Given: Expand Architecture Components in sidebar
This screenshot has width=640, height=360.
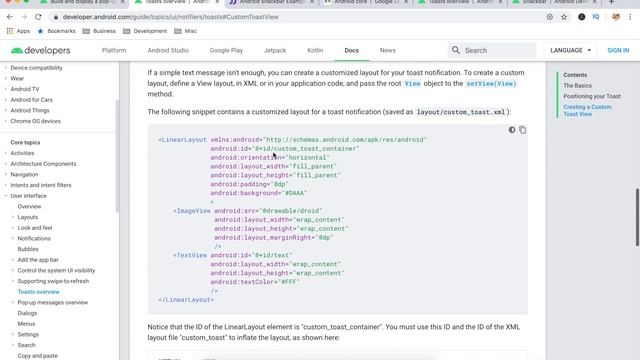Looking at the screenshot, I should [x=43, y=164].
